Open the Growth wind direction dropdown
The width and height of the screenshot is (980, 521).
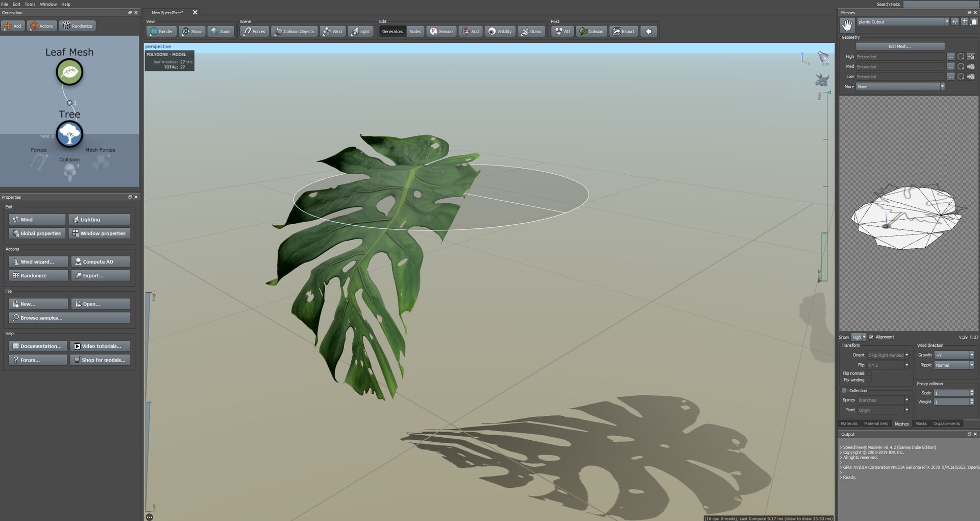click(x=971, y=354)
